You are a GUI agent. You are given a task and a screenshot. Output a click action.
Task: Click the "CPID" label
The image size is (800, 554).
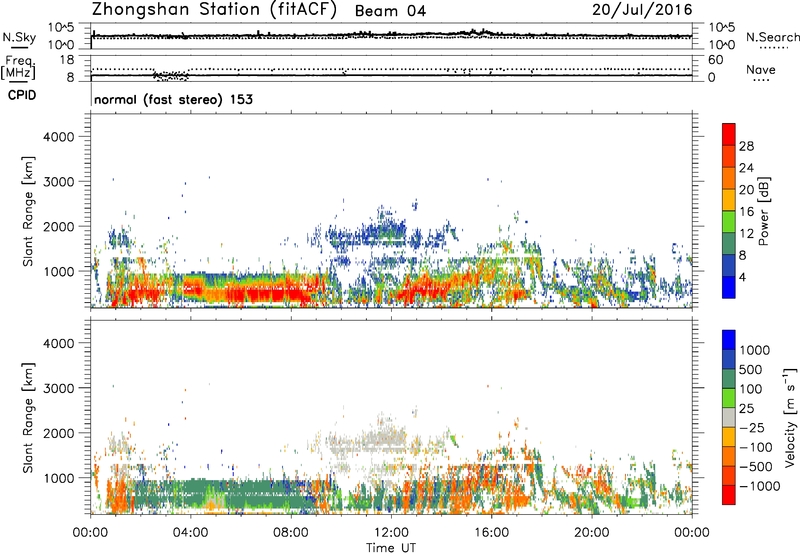(22, 95)
